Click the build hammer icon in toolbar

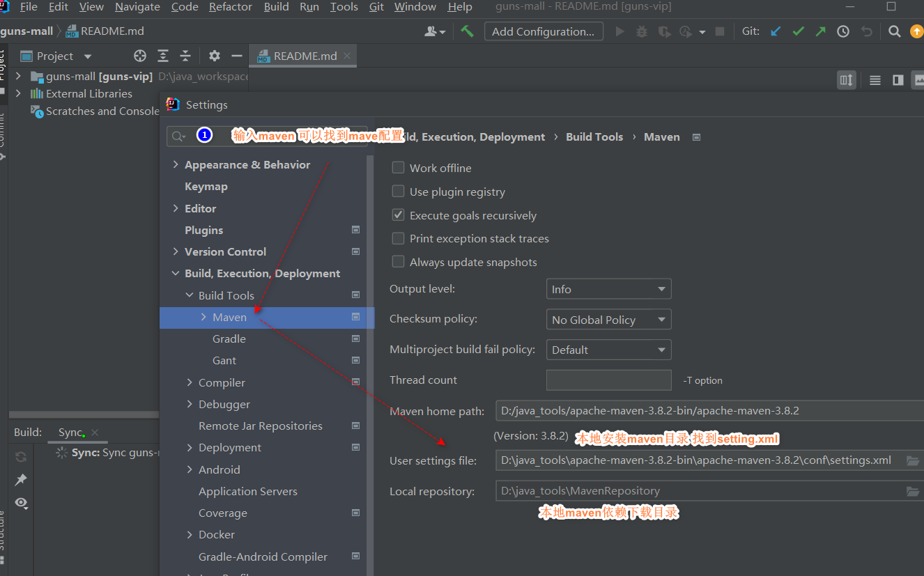pyautogui.click(x=467, y=31)
